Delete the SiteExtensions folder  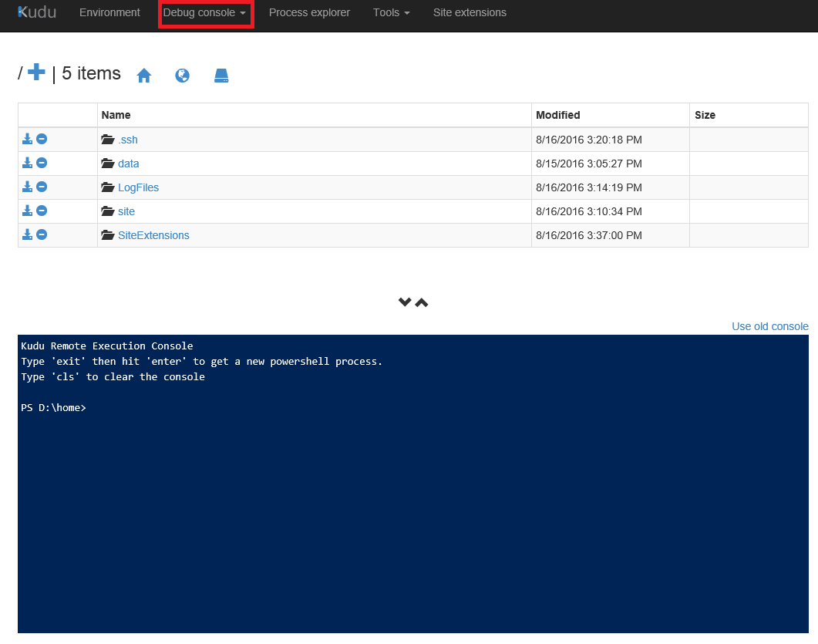click(42, 234)
